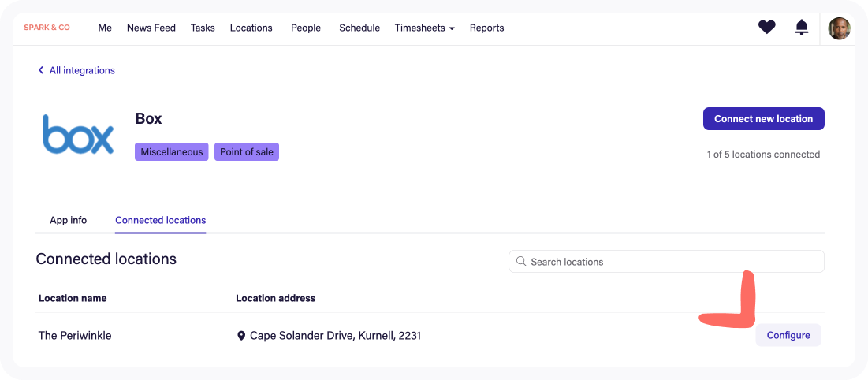Open the user profile avatar
This screenshot has height=380, width=868.
(x=839, y=28)
